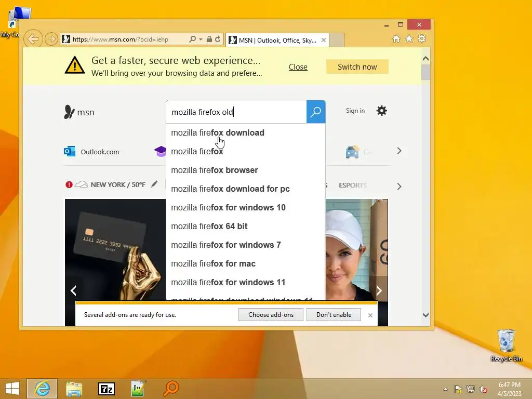Show hidden system tray icons
The image size is (532, 399).
[x=445, y=389]
